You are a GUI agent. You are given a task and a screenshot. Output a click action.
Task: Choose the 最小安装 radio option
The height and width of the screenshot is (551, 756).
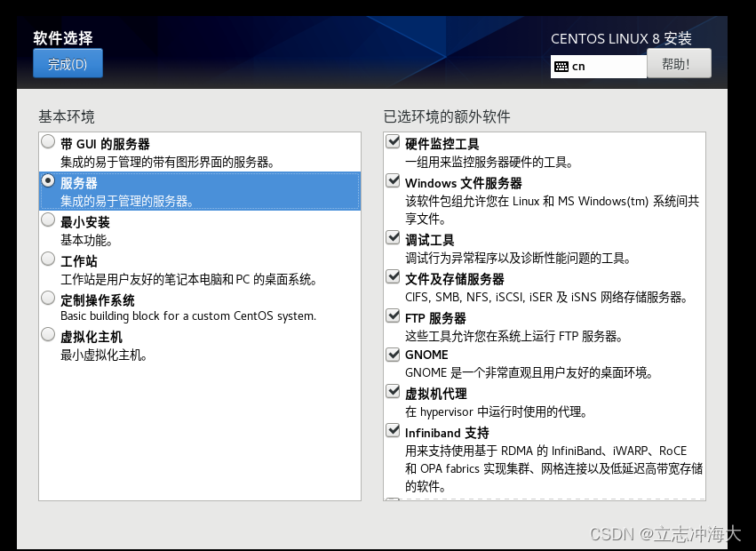(48, 220)
